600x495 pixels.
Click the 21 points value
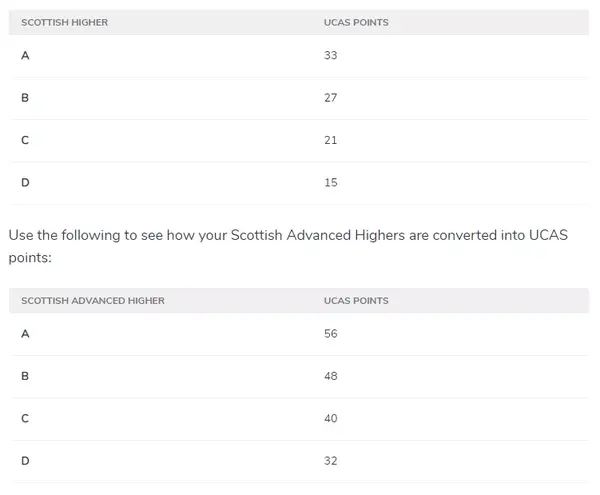pos(331,140)
